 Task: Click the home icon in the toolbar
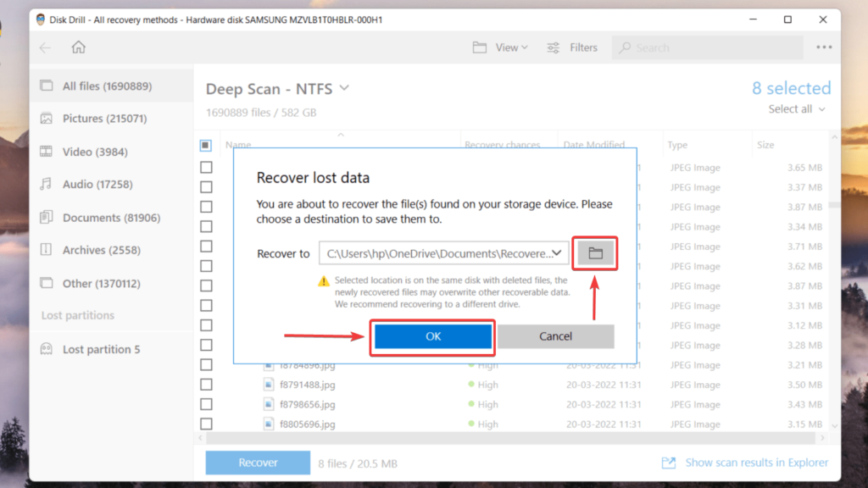pyautogui.click(x=78, y=47)
